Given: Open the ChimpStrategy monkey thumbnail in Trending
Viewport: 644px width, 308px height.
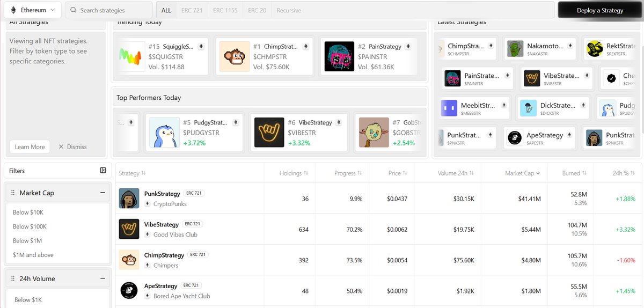Looking at the screenshot, I should coord(235,56).
